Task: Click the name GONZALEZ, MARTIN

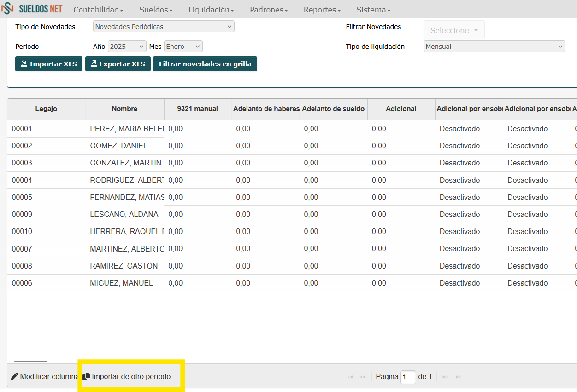Action: coord(125,163)
